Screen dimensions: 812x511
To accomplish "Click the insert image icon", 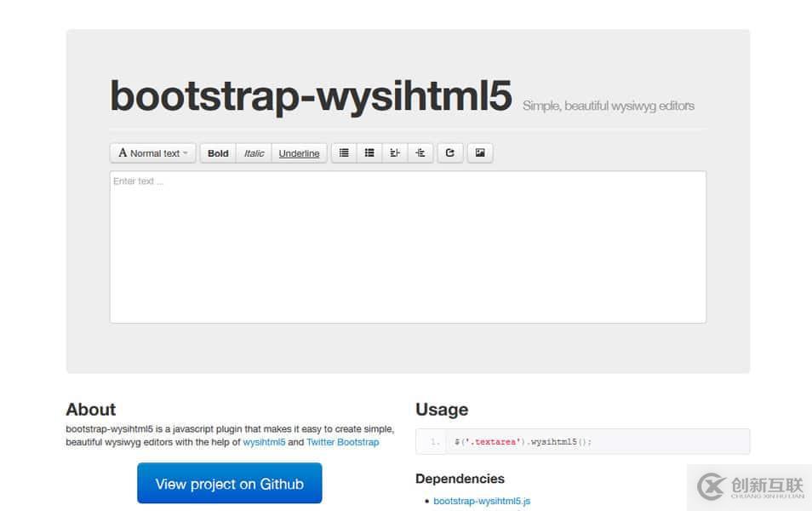I will (x=480, y=153).
